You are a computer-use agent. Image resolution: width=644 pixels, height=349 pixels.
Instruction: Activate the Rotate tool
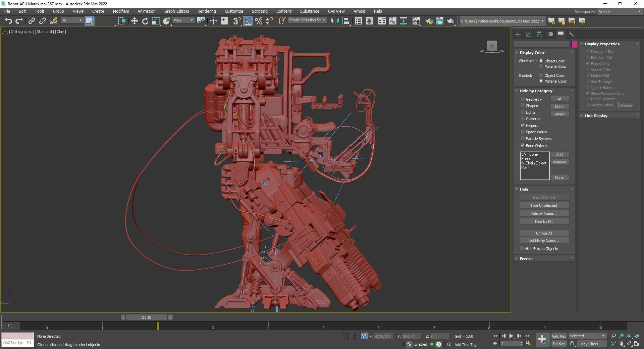[145, 21]
